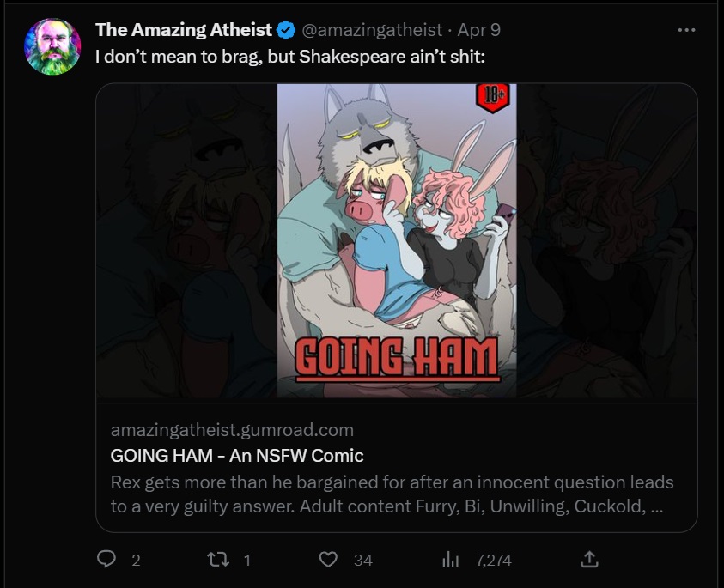This screenshot has width=724, height=588.
Task: Click the retweet count number 1
Action: (247, 561)
